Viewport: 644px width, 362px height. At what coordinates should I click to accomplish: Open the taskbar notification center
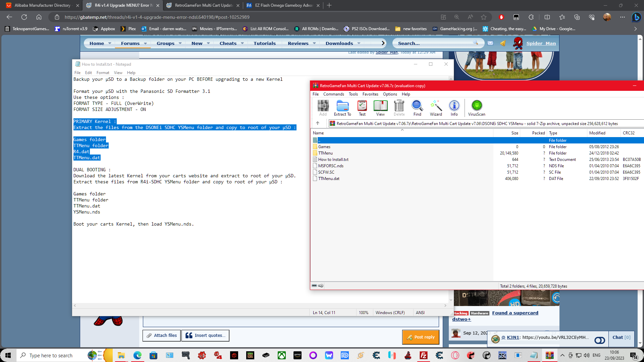click(634, 356)
